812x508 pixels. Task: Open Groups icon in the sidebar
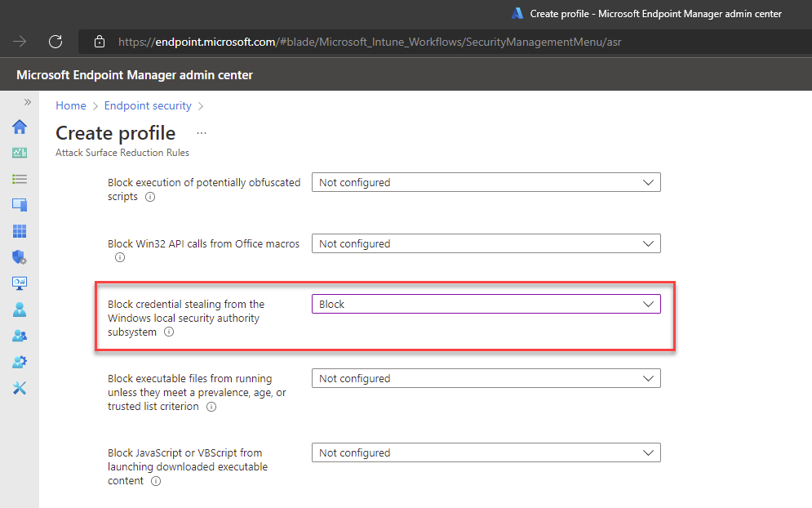[20, 336]
